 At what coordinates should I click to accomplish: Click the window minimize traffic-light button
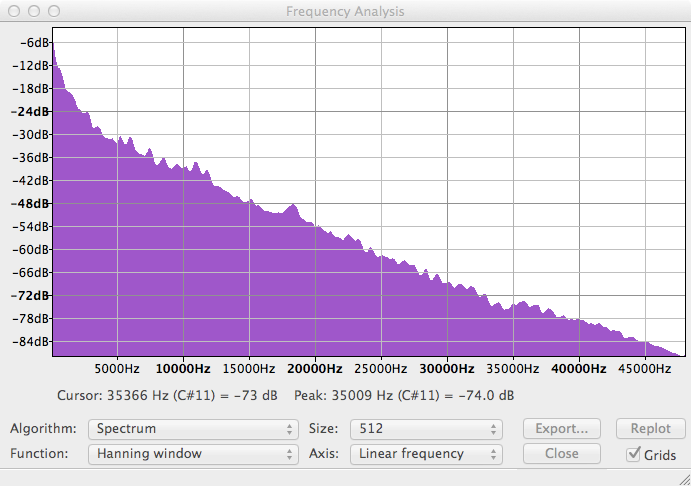[34, 11]
